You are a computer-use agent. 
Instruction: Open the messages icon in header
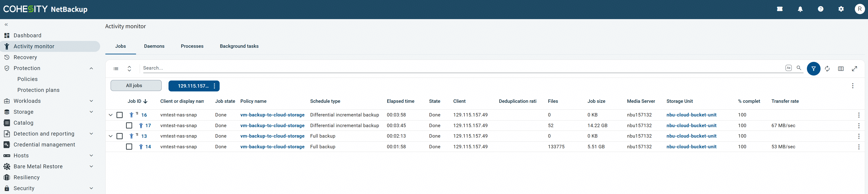coord(780,9)
